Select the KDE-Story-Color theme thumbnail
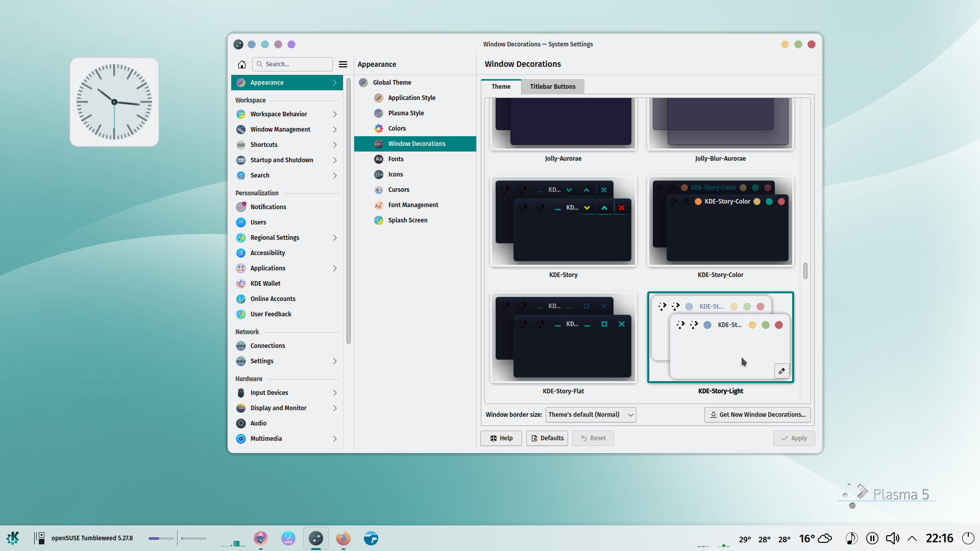Image resolution: width=980 pixels, height=551 pixels. point(720,221)
